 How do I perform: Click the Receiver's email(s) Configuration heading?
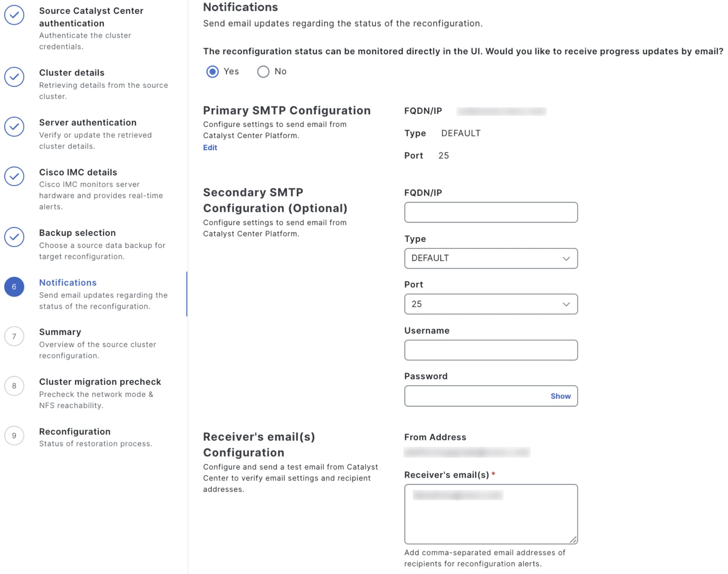click(x=259, y=444)
